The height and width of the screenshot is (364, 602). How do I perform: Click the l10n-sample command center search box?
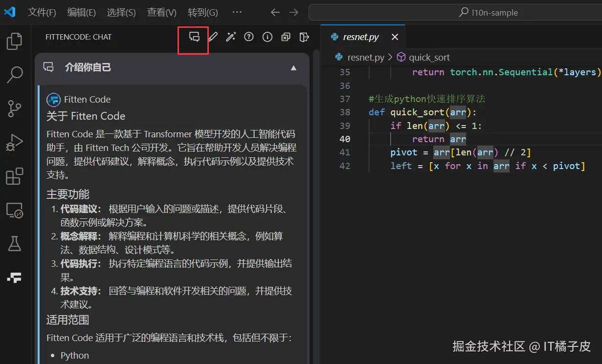click(x=455, y=13)
